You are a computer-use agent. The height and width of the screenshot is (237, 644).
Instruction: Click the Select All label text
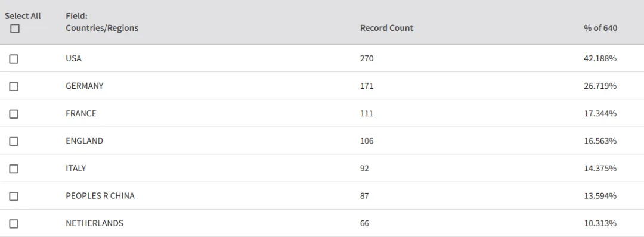point(23,16)
